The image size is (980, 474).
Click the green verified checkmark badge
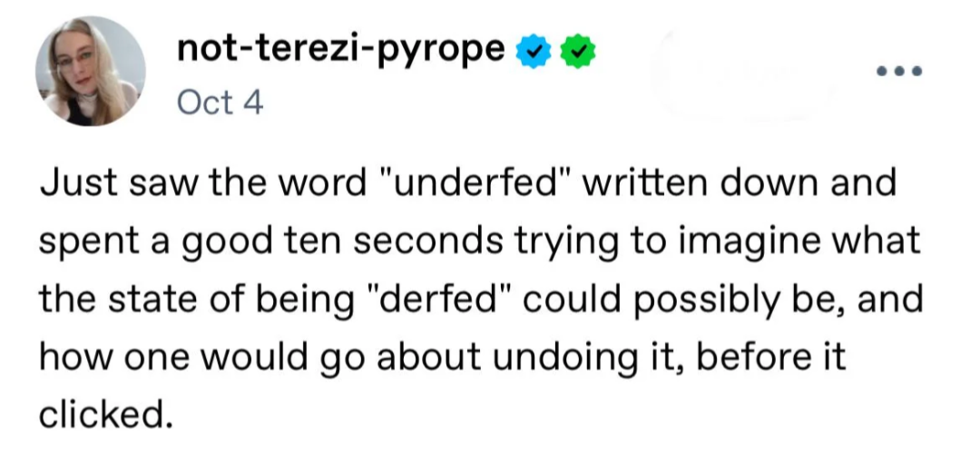click(577, 52)
